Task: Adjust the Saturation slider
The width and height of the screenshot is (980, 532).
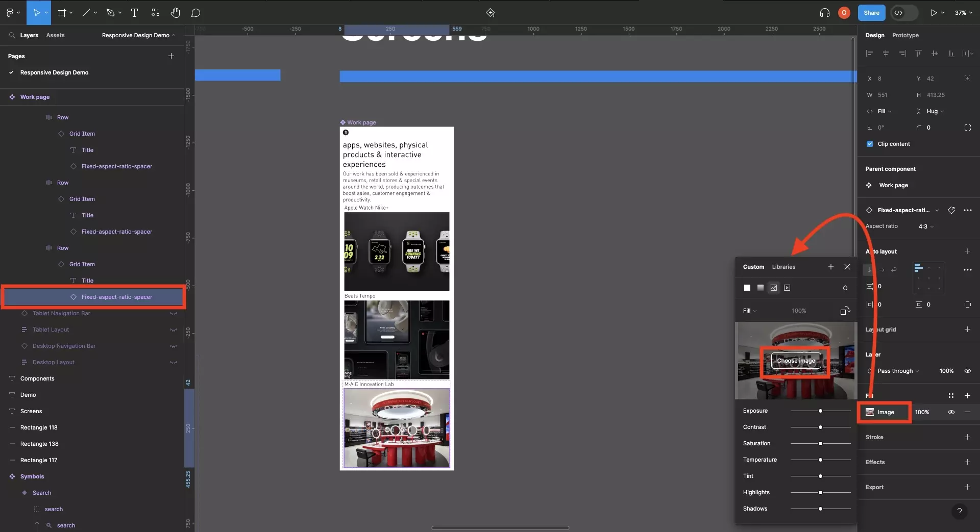Action: coord(820,443)
